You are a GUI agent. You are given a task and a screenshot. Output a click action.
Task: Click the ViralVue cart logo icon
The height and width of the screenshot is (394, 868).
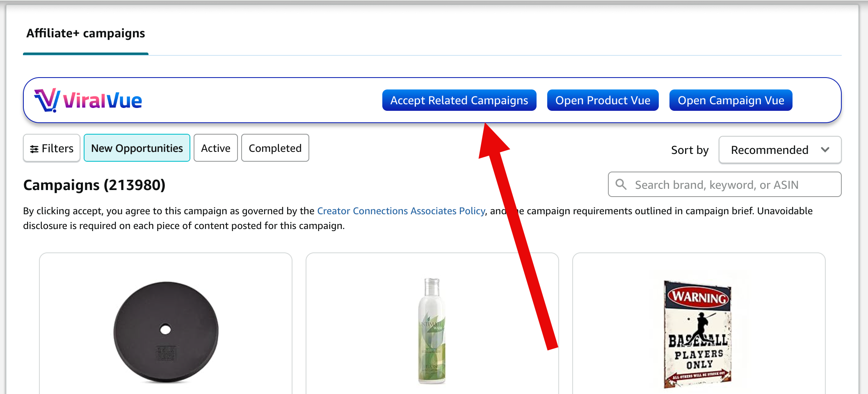pyautogui.click(x=47, y=100)
